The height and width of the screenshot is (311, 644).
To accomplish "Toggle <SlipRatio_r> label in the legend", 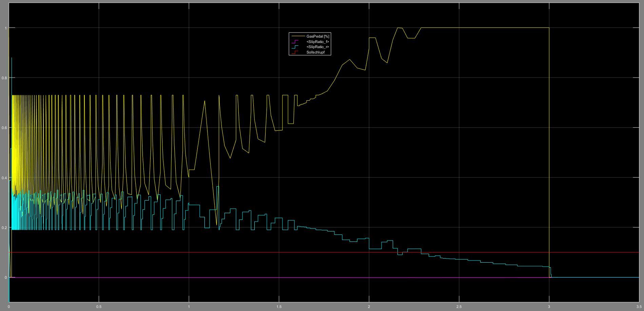I will tap(317, 47).
